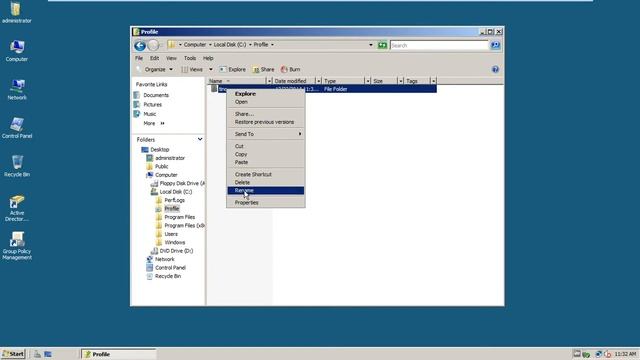Viewport: 640px width, 360px height.
Task: Open the Tools menu
Action: (x=190, y=58)
